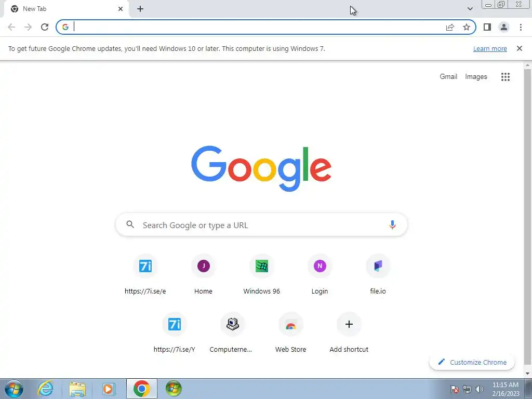Open Windows Explorer folder in taskbar
The height and width of the screenshot is (399, 532).
point(77,389)
